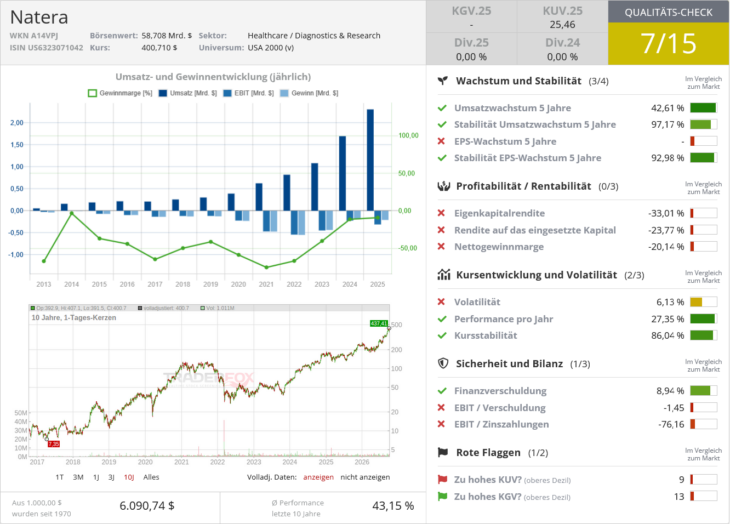The image size is (730, 524).
Task: Click the red cross beside EPS-Wachstum 5 Jahre
Action: pyautogui.click(x=441, y=141)
